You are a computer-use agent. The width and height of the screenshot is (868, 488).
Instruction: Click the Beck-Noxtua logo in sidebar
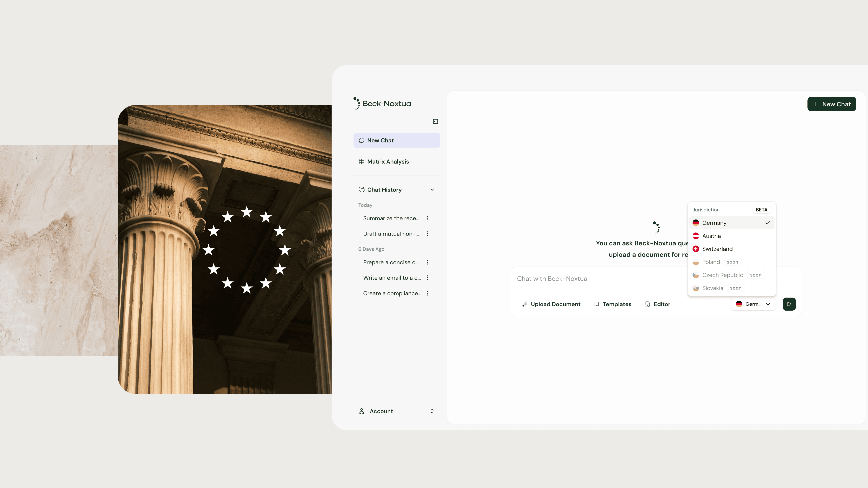click(382, 104)
